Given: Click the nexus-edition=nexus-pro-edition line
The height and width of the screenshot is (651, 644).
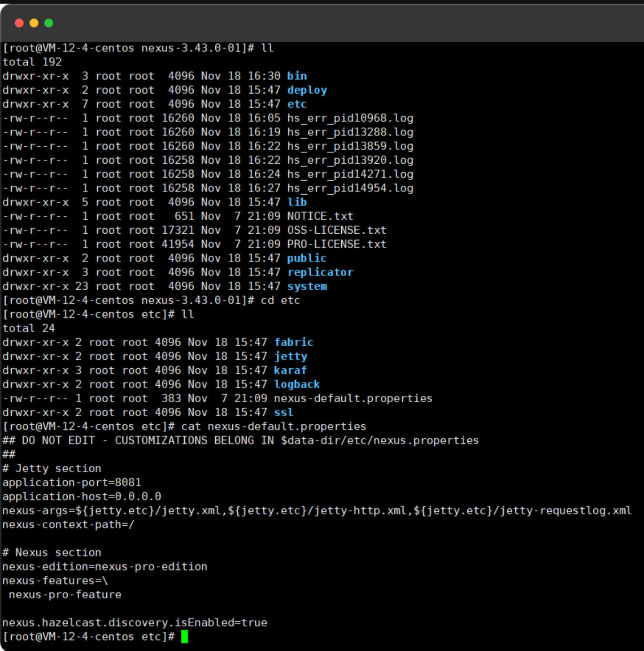Looking at the screenshot, I should [x=105, y=567].
